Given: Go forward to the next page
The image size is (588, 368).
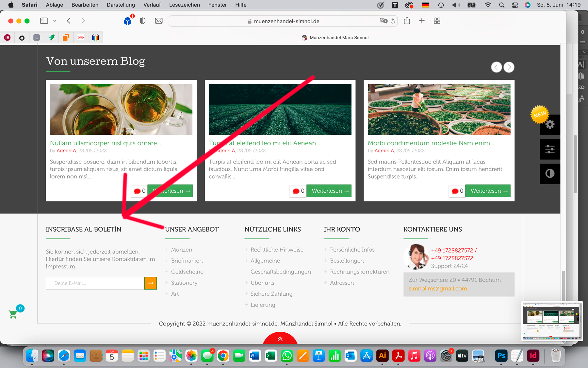Looking at the screenshot, I should pyautogui.click(x=83, y=21).
